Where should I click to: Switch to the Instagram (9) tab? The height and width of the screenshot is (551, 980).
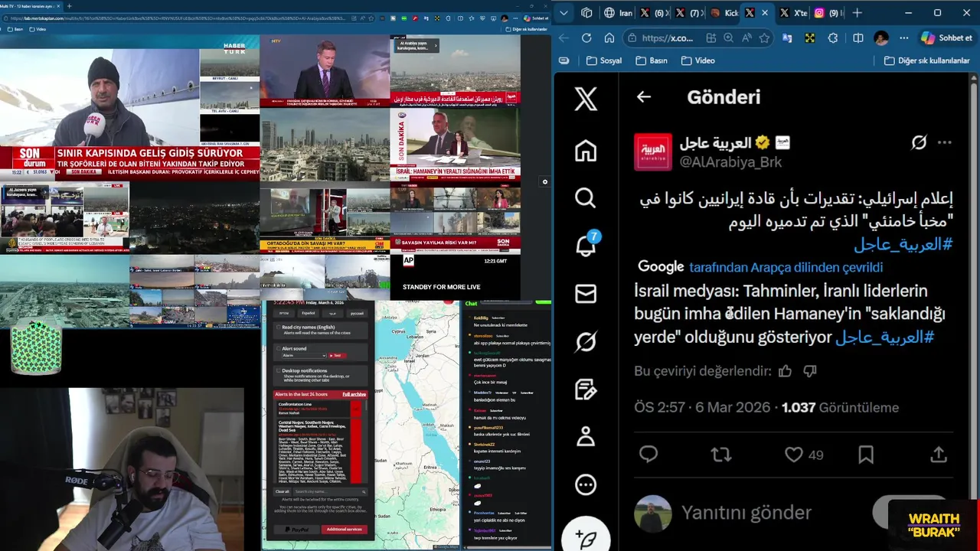click(828, 13)
